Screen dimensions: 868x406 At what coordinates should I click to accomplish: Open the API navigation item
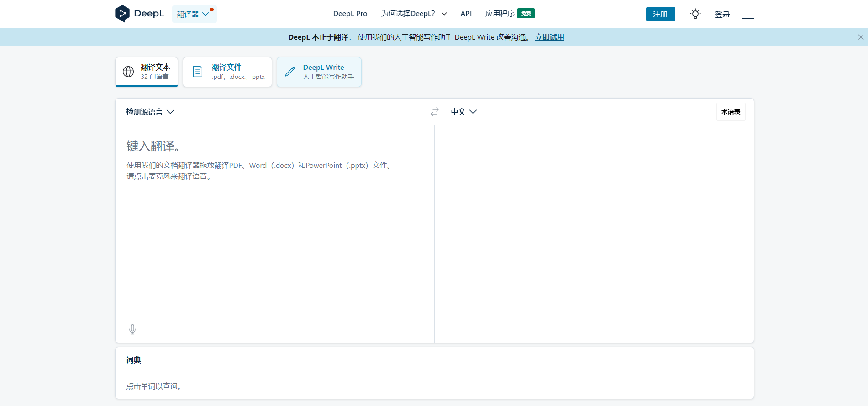pos(466,14)
